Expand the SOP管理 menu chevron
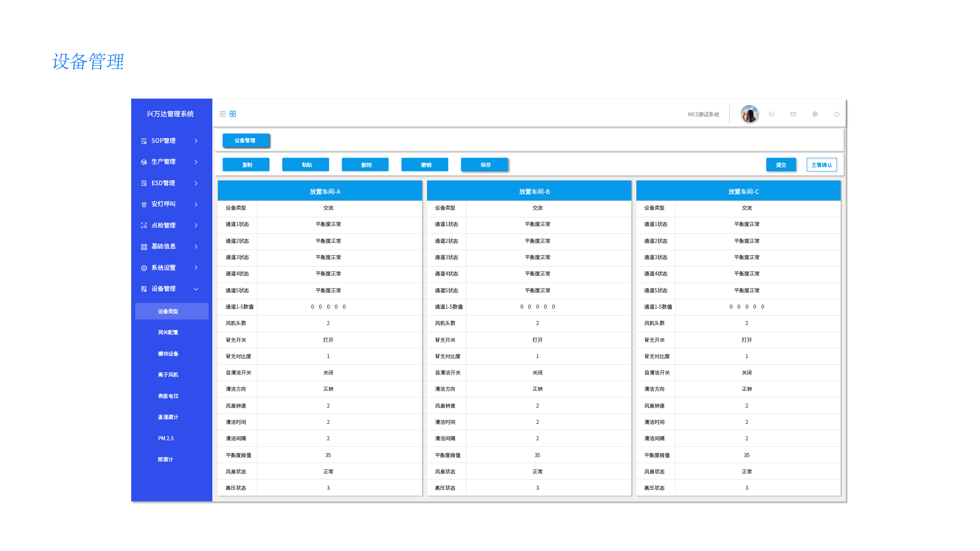Image resolution: width=980 pixels, height=551 pixels. tap(196, 141)
